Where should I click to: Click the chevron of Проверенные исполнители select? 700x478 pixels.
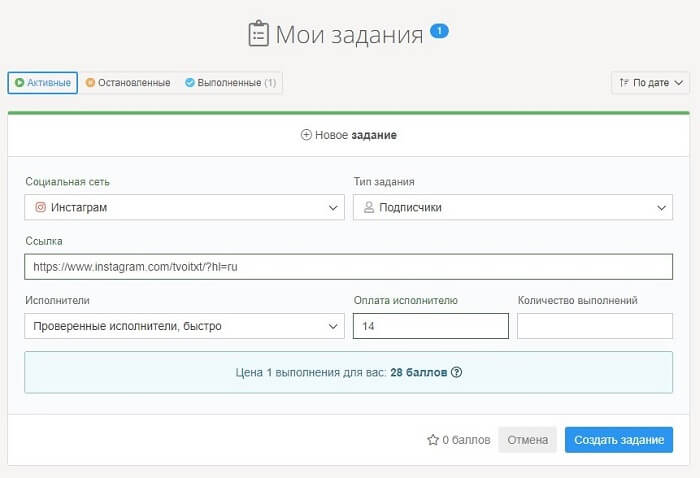tap(333, 326)
